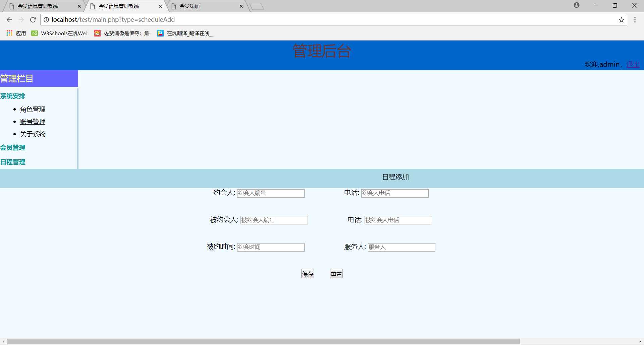Click the 保存 button
644x345 pixels.
click(x=308, y=274)
